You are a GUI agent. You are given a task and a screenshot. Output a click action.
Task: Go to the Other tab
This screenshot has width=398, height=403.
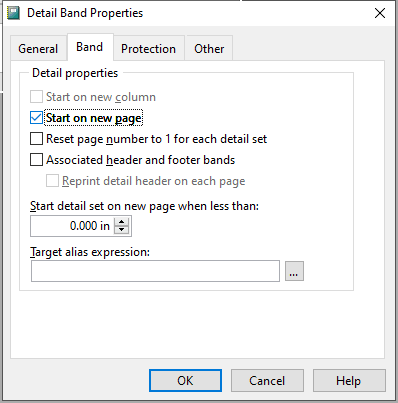(209, 49)
